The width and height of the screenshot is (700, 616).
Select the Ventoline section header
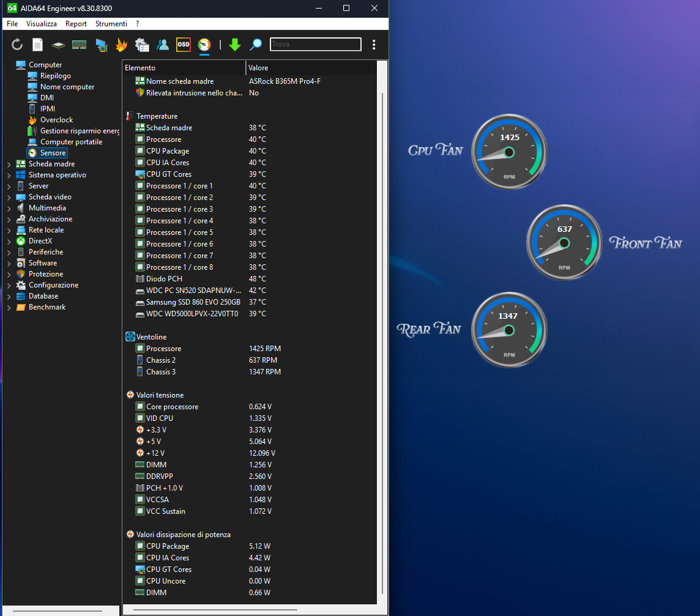[151, 337]
